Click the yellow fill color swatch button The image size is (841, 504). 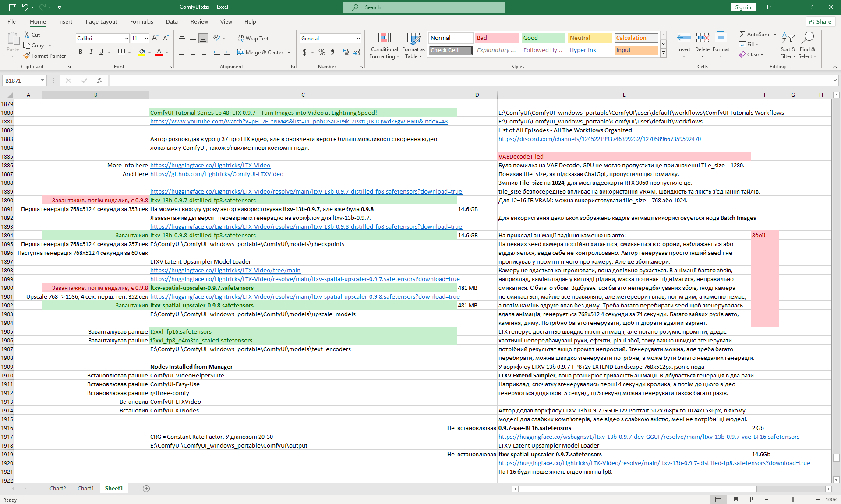pyautogui.click(x=142, y=52)
